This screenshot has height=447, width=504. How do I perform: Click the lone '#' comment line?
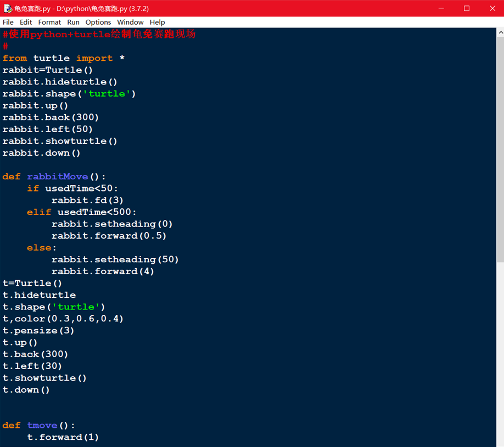point(5,46)
